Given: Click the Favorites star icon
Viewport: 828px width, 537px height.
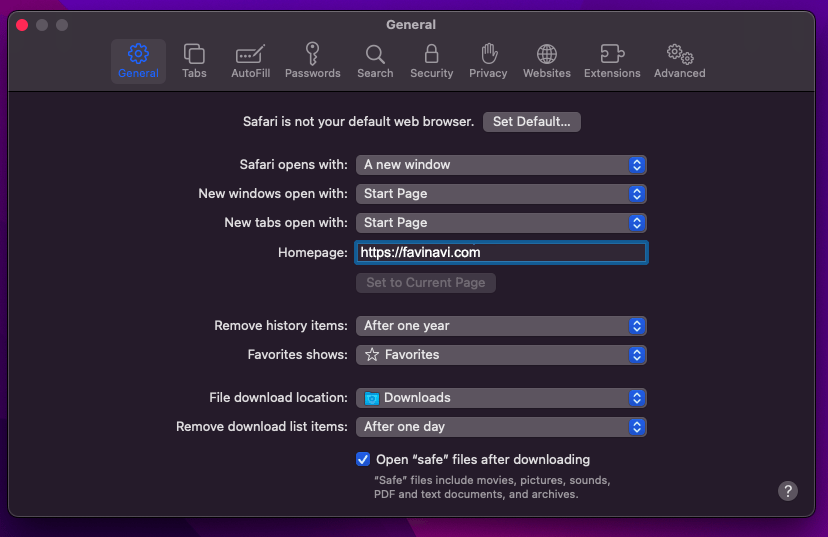Looking at the screenshot, I should click(372, 355).
